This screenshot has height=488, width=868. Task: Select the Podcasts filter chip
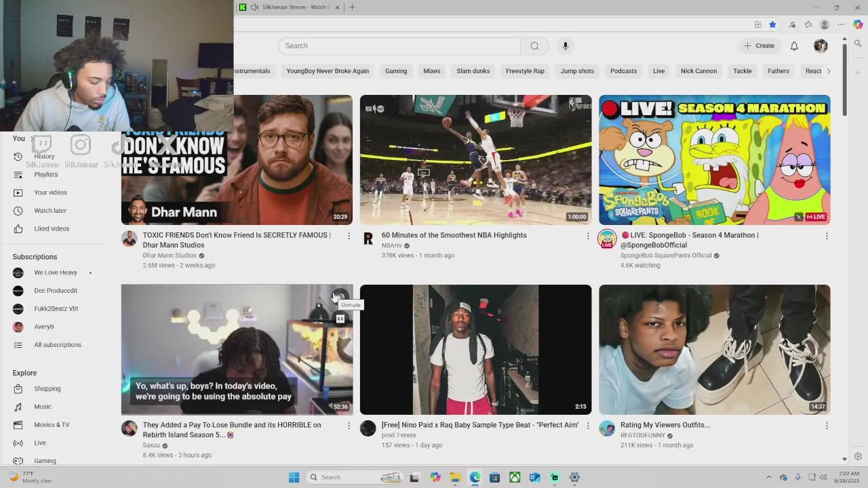623,71
